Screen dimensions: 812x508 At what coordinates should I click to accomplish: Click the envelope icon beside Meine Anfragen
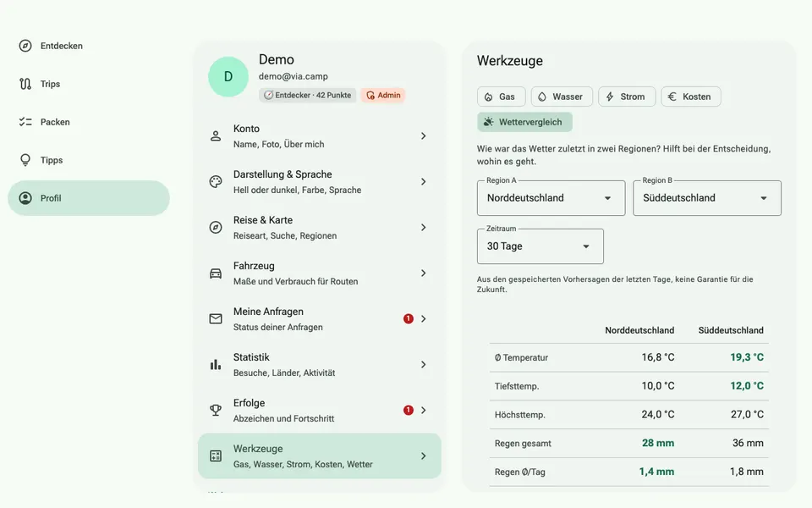coord(216,319)
